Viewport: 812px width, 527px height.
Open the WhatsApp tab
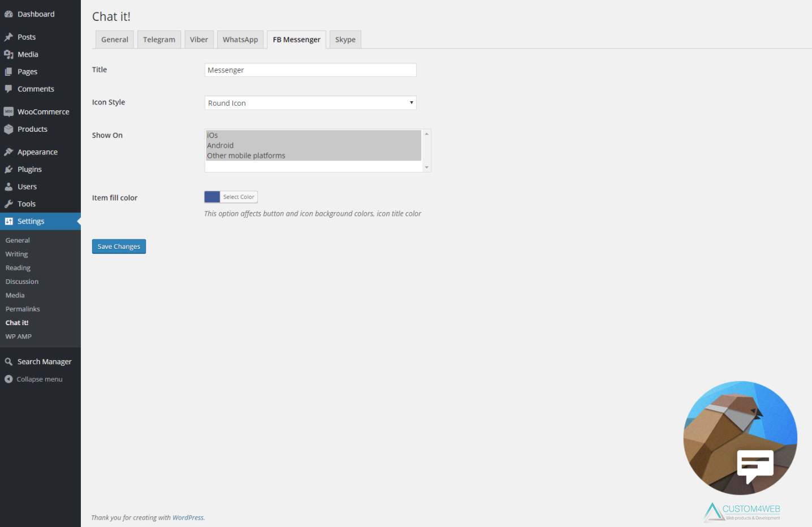240,40
